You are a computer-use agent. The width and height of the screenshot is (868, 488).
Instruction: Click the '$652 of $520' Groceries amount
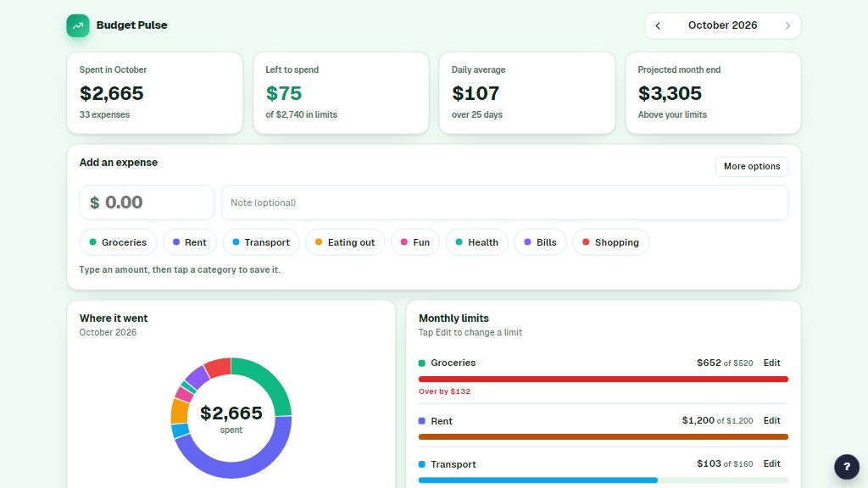click(725, 363)
